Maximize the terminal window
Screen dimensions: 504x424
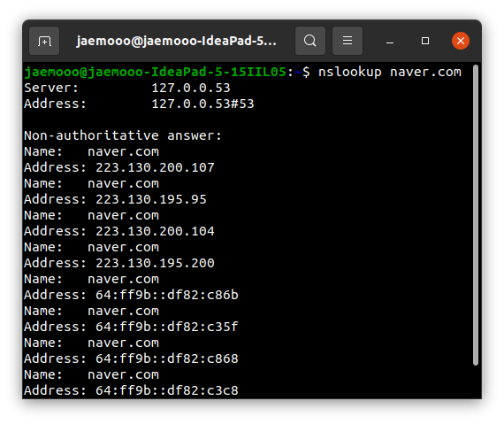point(425,41)
